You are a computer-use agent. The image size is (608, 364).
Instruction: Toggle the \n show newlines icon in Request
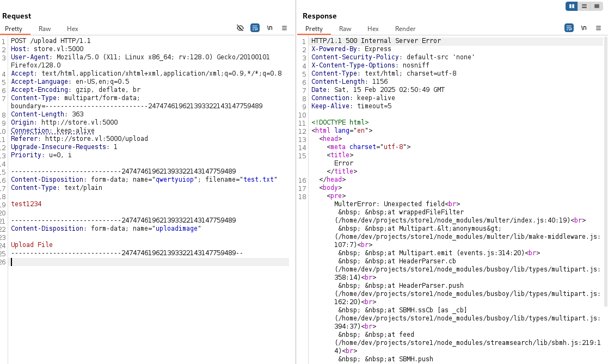[x=269, y=28]
